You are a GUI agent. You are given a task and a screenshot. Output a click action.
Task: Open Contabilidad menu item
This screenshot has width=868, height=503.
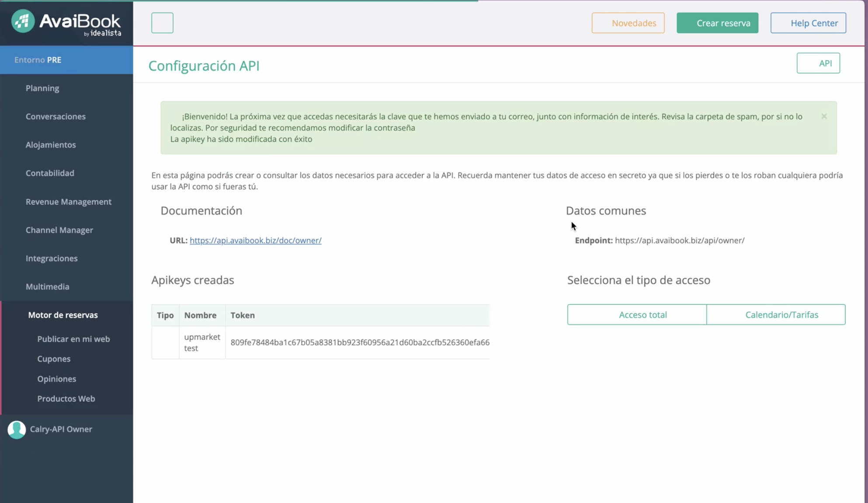(x=50, y=173)
